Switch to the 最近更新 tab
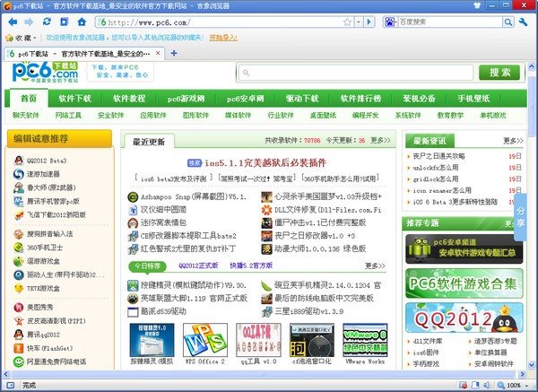This screenshot has width=538, height=392. pyautogui.click(x=148, y=141)
